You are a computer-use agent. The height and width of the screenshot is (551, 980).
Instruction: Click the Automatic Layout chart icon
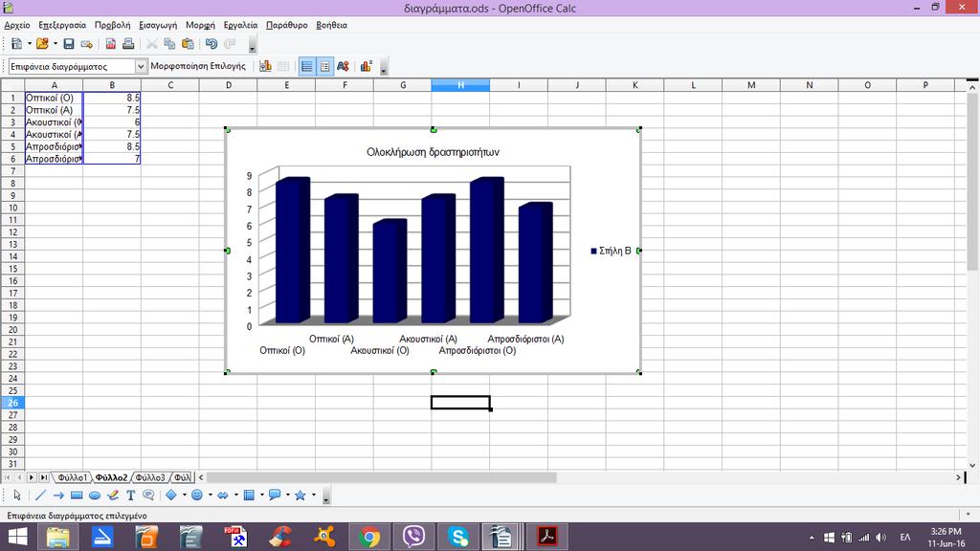coord(367,66)
